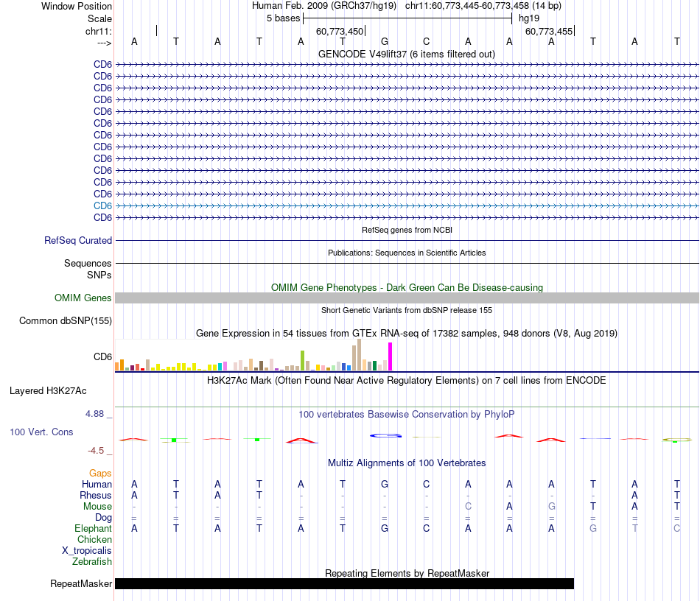This screenshot has height=601, width=700.
Task: Click the gray OMIM Genes item bar
Action: point(407,298)
